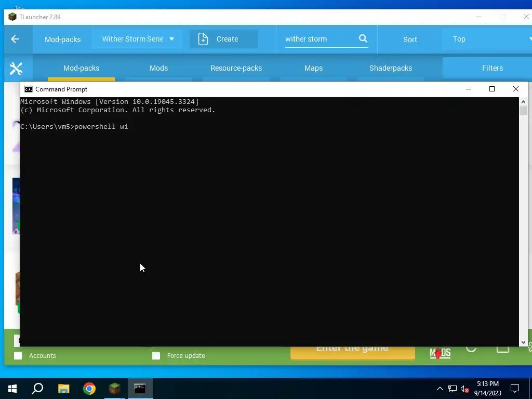Launch Google Chrome from the taskbar
The image size is (532, 399).
[89, 389]
